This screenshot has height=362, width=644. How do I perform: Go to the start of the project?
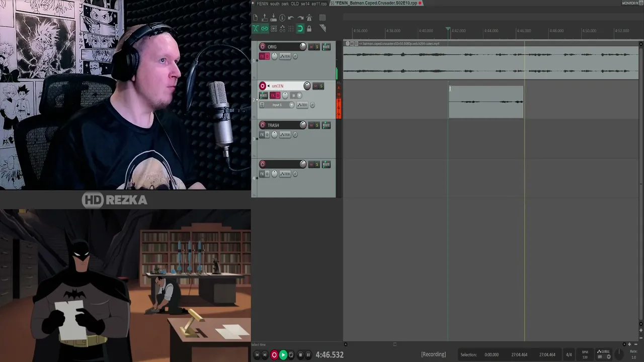click(257, 355)
